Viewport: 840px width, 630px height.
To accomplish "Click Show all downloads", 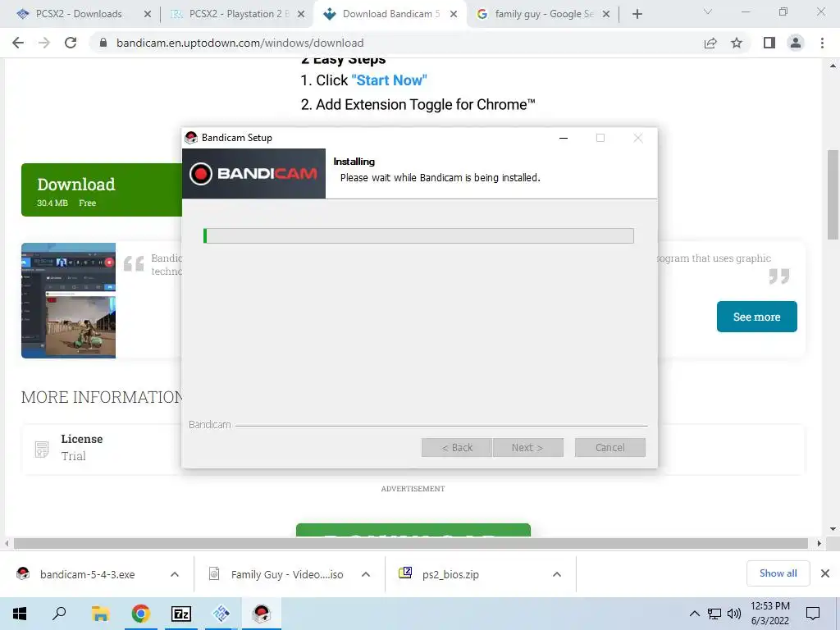I will pyautogui.click(x=778, y=573).
